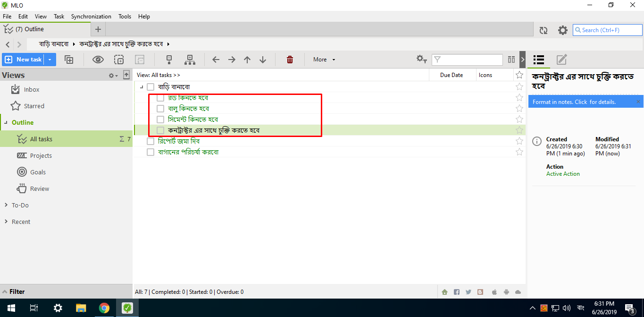Image resolution: width=644 pixels, height=317 pixels.
Task: Open filter options gear dropdown
Action: 421,60
